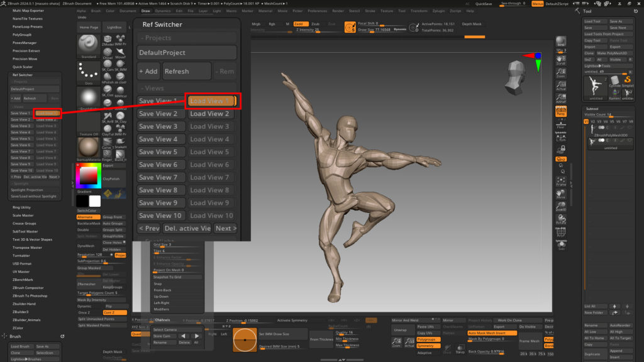Image resolution: width=644 pixels, height=362 pixels.
Task: Select the Frame icon in right shelf
Action: (x=561, y=182)
